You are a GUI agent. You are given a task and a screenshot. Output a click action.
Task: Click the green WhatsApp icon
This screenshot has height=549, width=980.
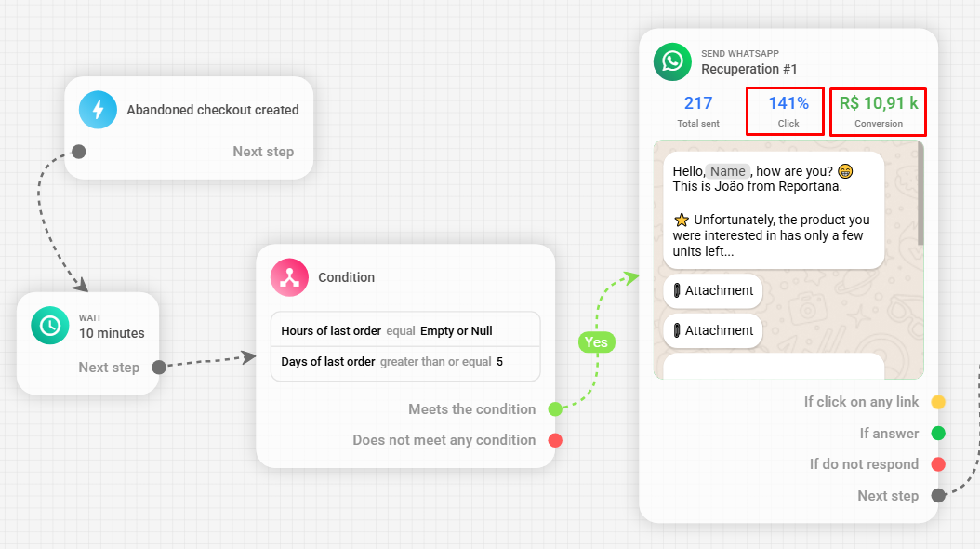coord(672,61)
